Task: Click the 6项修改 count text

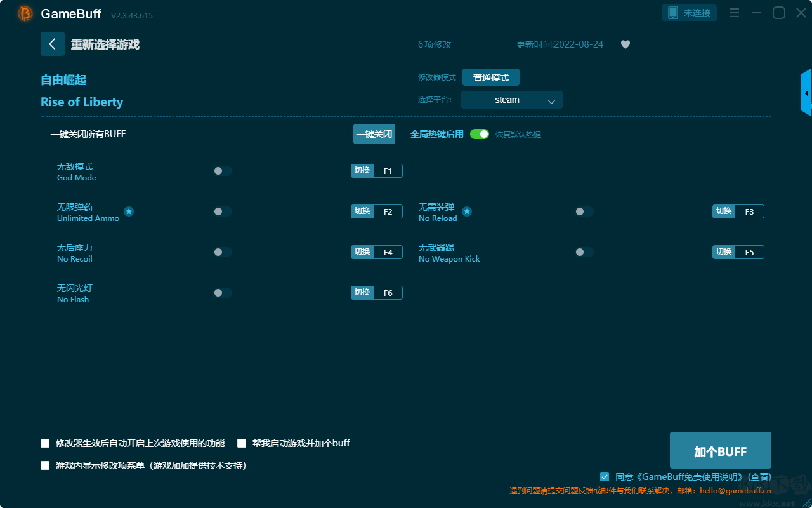Action: pyautogui.click(x=435, y=44)
